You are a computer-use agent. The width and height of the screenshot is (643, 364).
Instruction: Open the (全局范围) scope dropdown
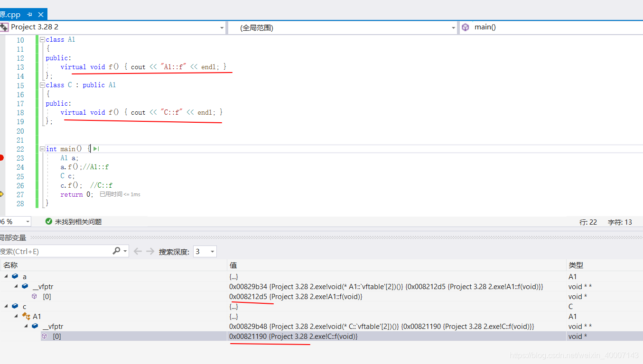(x=453, y=28)
